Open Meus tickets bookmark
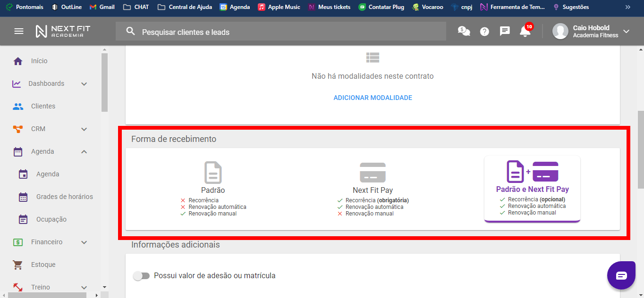 329,7
